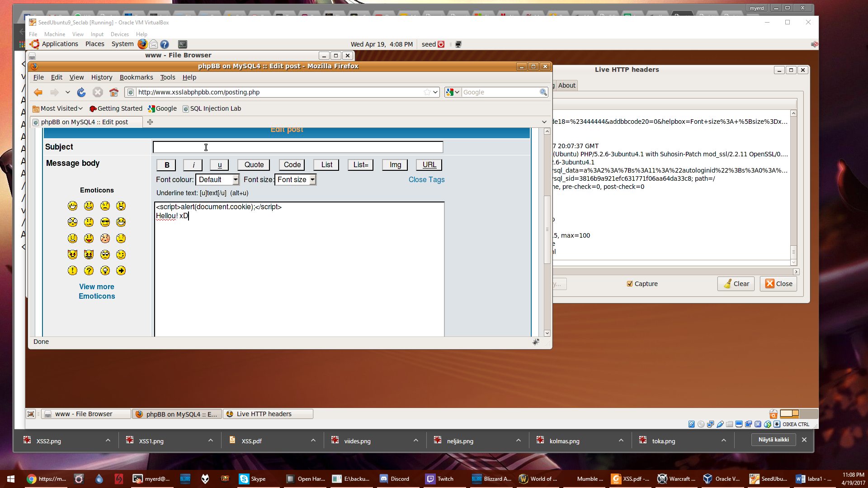Screen dimensions: 868x488
Task: Expand XSS2.png download options chevron
Action: [x=108, y=441]
